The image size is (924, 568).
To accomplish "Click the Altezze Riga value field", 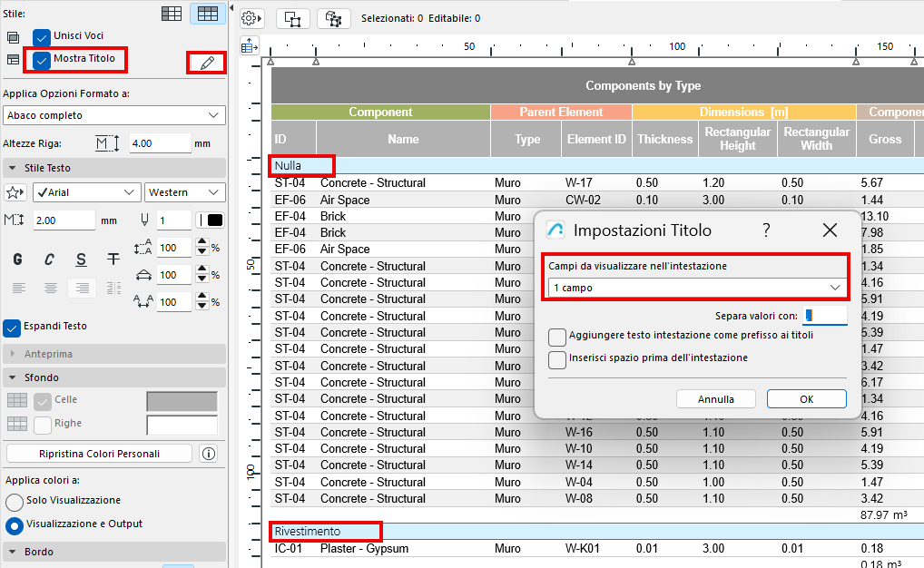I will click(159, 143).
